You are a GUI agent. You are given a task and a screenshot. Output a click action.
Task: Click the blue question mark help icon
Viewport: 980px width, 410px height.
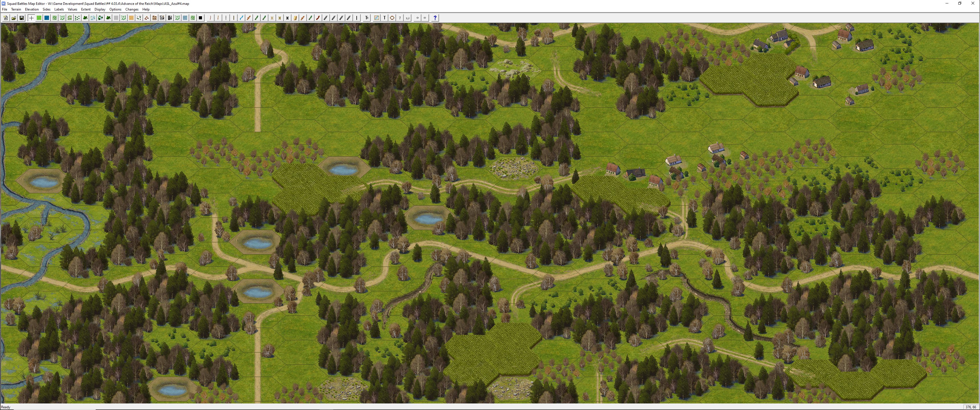(435, 18)
